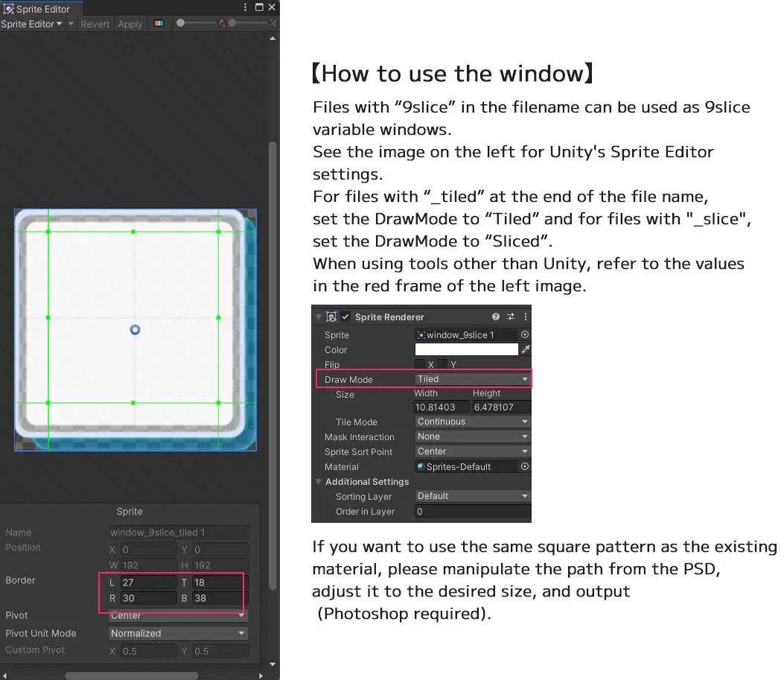
Task: Open the Sprite Editor mode dropdown menu
Action: click(32, 24)
